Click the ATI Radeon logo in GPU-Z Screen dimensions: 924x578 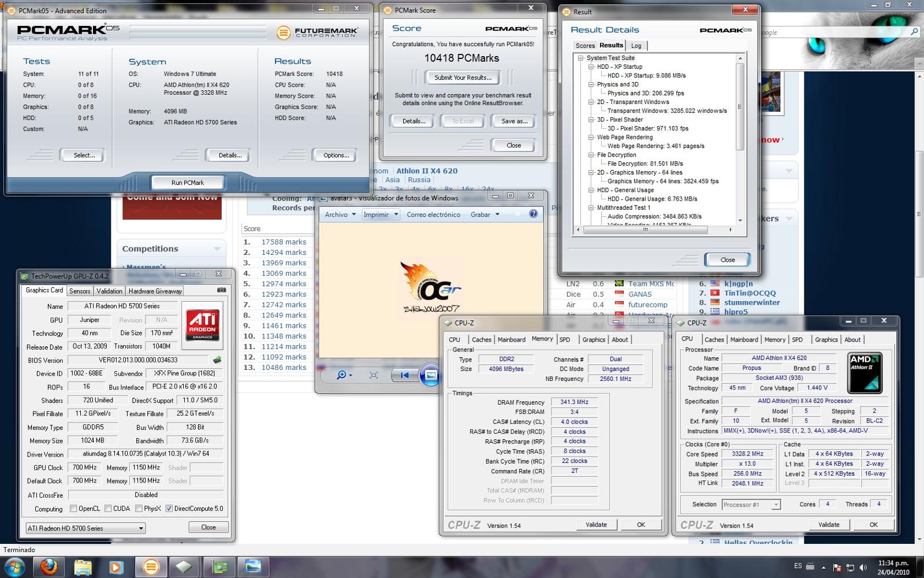click(203, 325)
